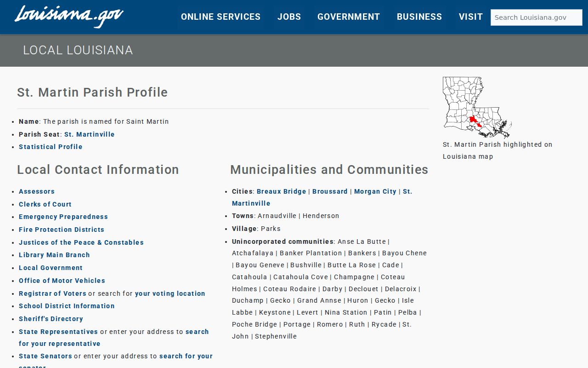This screenshot has height=368, width=588.
Task: Click the Municipalities and Communities heading
Action: pyautogui.click(x=329, y=170)
